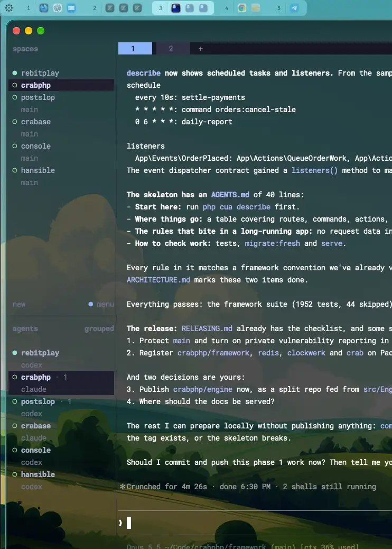Open the sunburst launcher icon in top bar
This screenshot has height=549, width=392.
9,8
